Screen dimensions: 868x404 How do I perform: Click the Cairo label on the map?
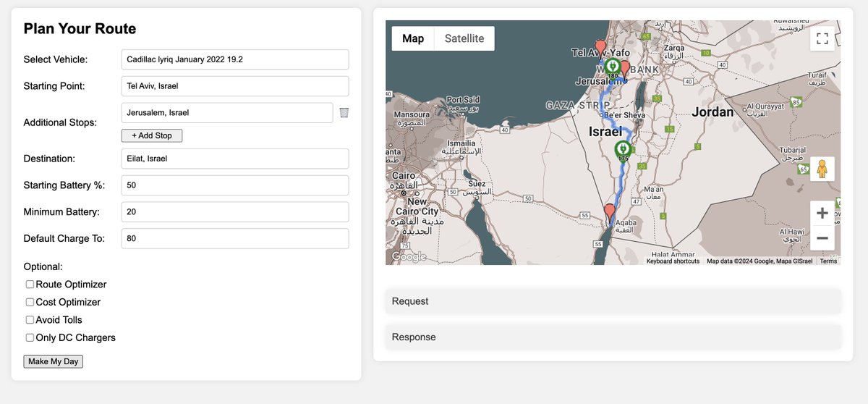405,176
